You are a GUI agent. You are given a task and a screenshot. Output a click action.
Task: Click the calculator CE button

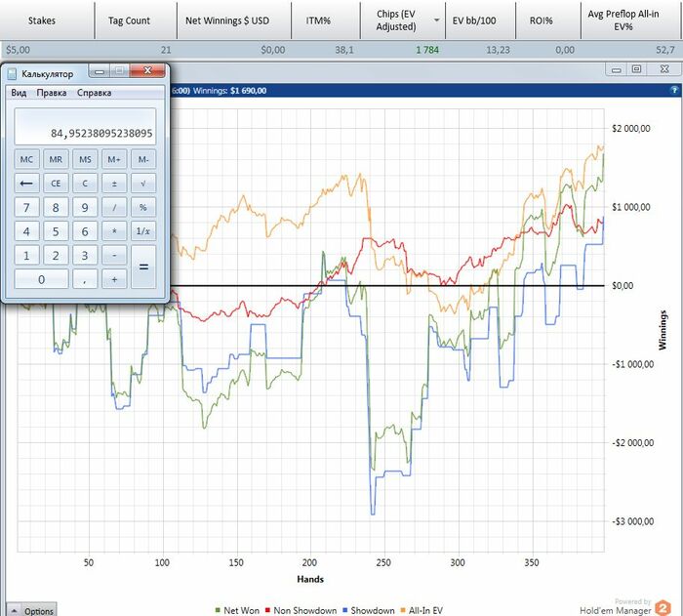click(x=56, y=184)
